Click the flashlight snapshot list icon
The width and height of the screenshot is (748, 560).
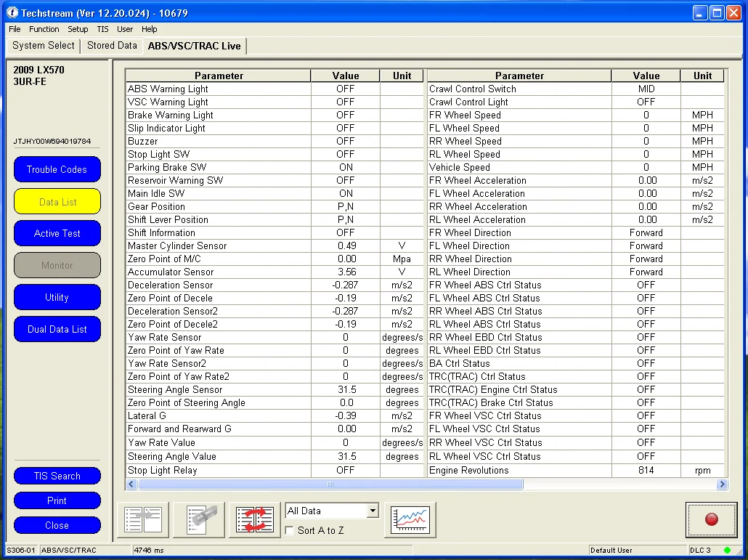[199, 519]
